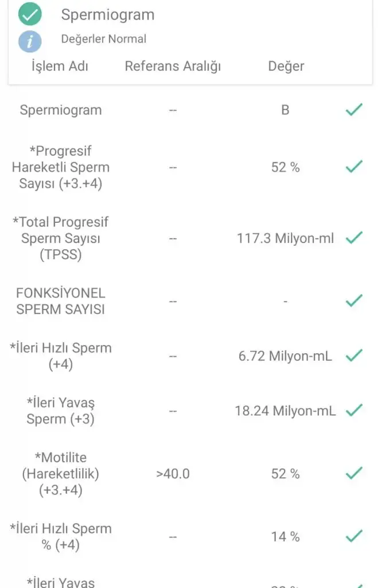Tap the İleri Yavaş Sperm (+3) label
Screen dimensions: 381x588
pos(61,411)
